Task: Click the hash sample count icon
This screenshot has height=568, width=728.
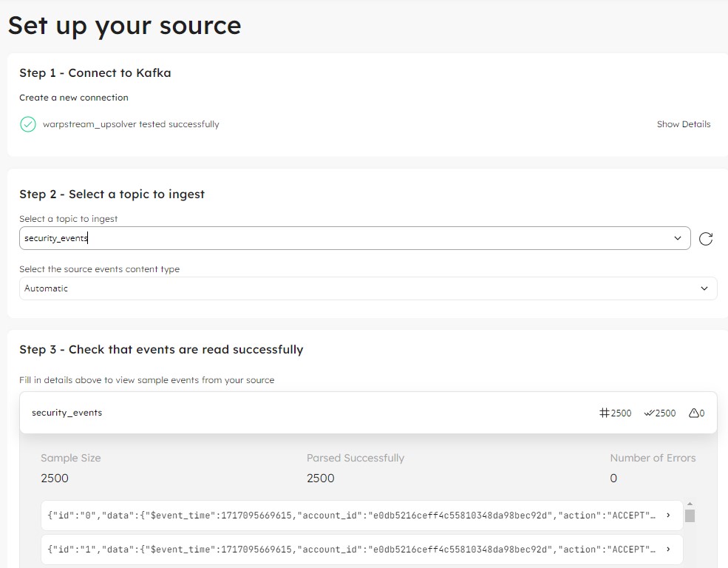Action: coord(605,413)
